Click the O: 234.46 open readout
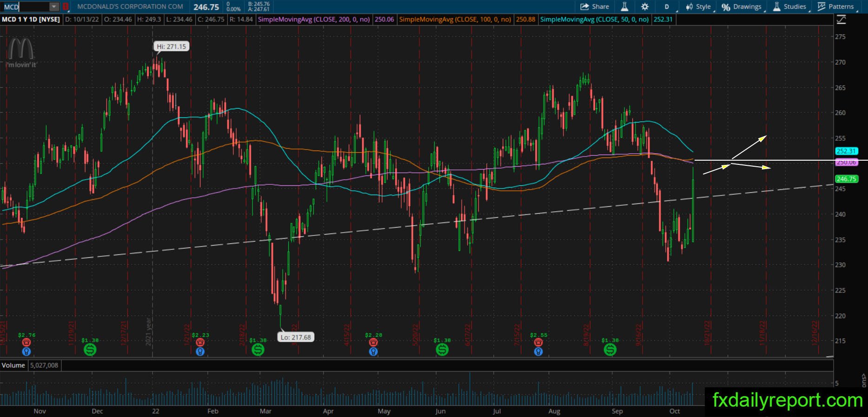 point(119,20)
